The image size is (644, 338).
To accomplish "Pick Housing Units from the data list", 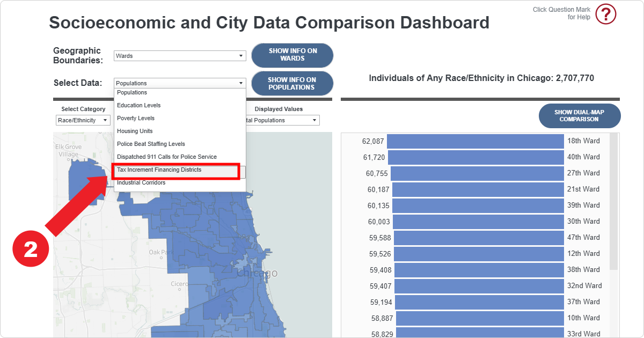I will pos(135,131).
